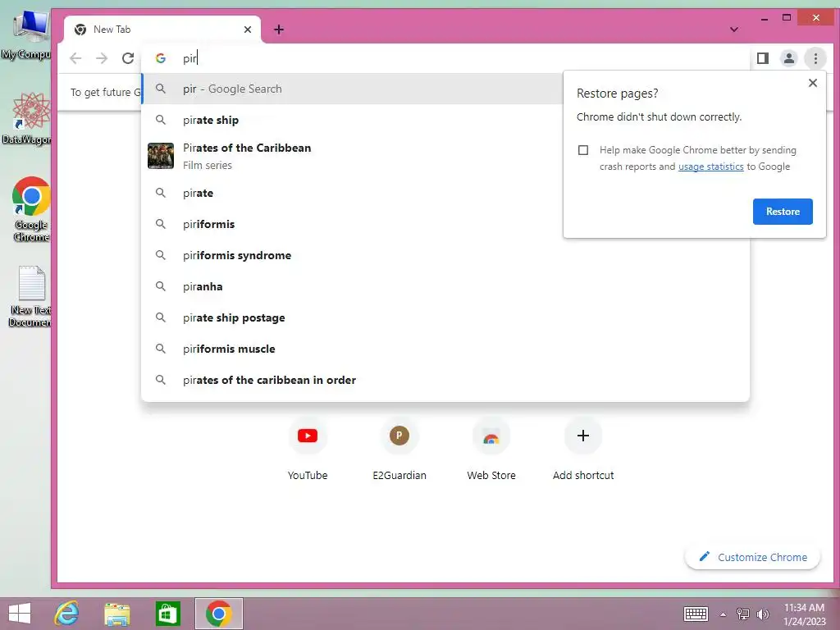
Task: Click the Pirates of the Caribbean thumbnail
Action: [x=161, y=156]
